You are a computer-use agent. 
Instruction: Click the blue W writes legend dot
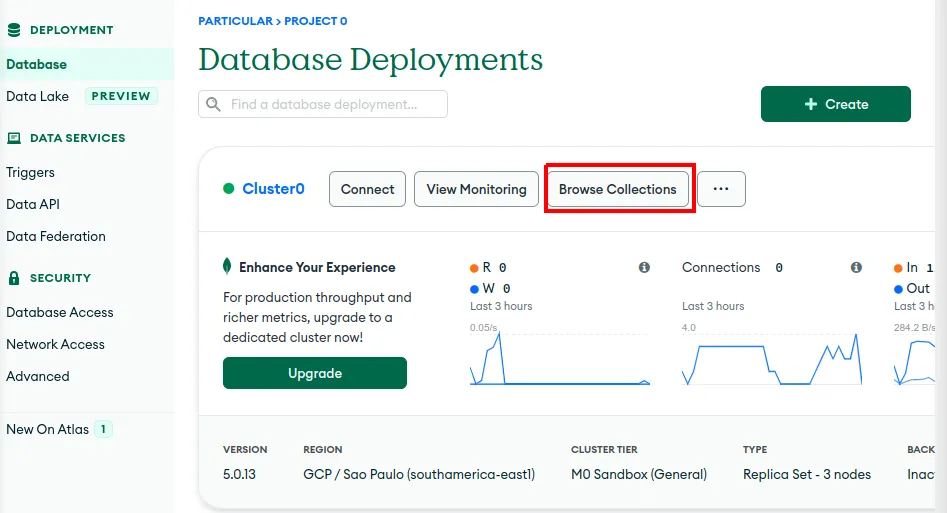pyautogui.click(x=474, y=289)
